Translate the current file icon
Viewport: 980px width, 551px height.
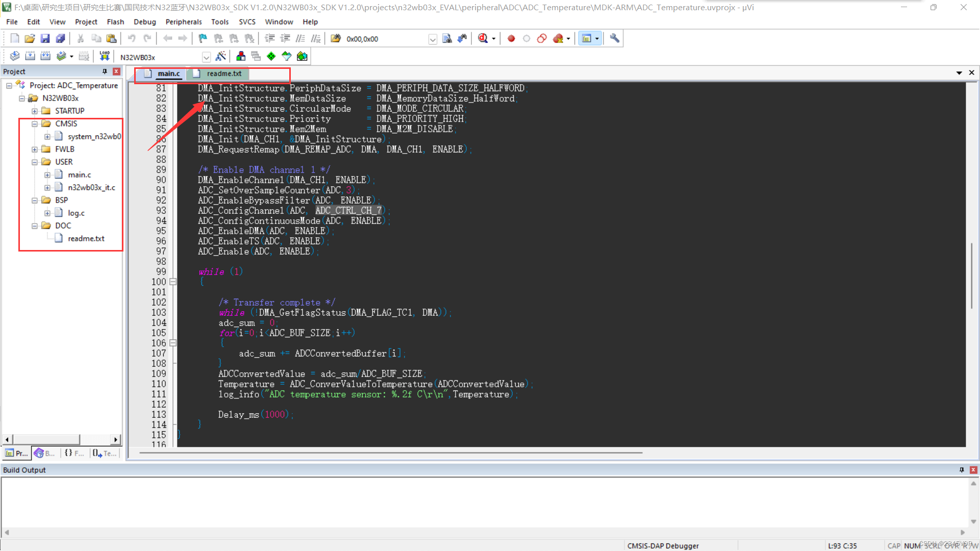(14, 57)
